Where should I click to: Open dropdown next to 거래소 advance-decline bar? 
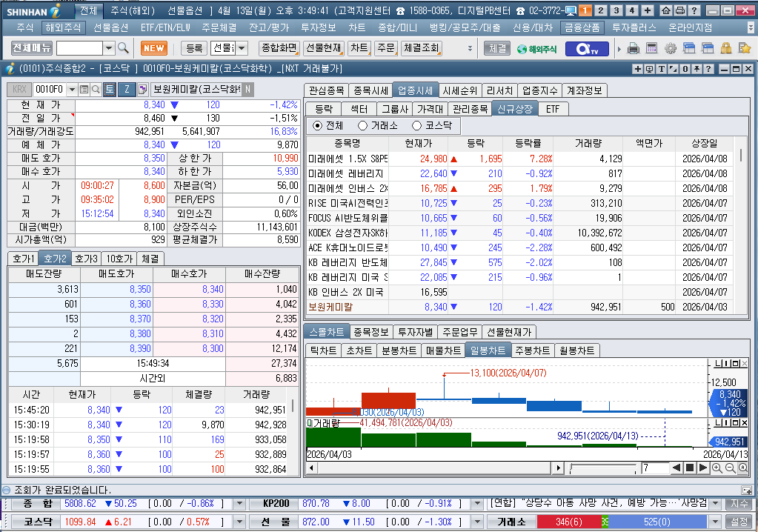pos(716,522)
